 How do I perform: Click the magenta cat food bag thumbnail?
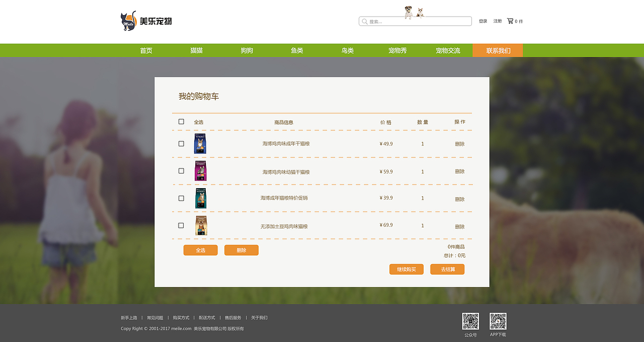[x=200, y=171]
